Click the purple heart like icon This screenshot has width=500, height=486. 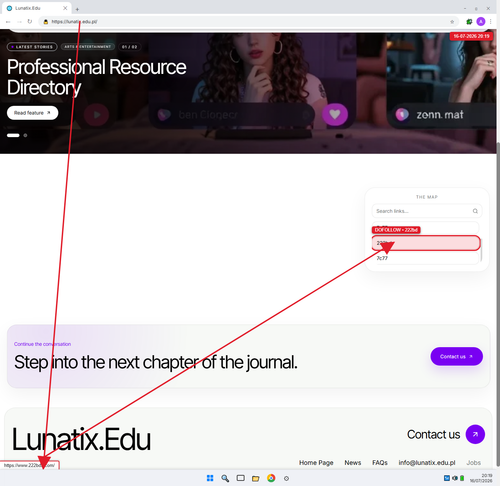click(x=335, y=114)
